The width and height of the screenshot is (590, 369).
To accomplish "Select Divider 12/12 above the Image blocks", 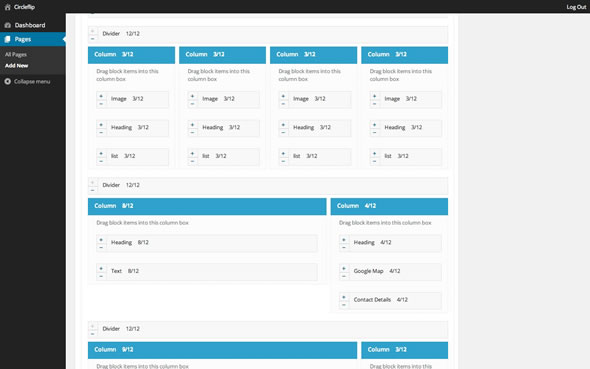I will [268, 34].
